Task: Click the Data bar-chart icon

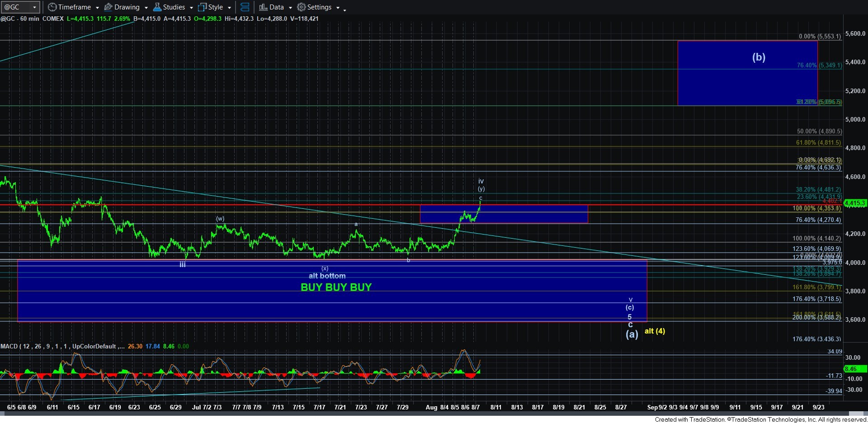Action: [x=263, y=7]
